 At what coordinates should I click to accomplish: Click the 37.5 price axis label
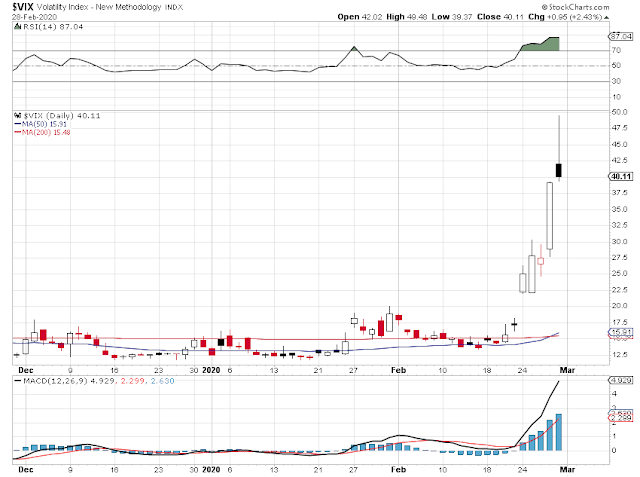[619, 192]
